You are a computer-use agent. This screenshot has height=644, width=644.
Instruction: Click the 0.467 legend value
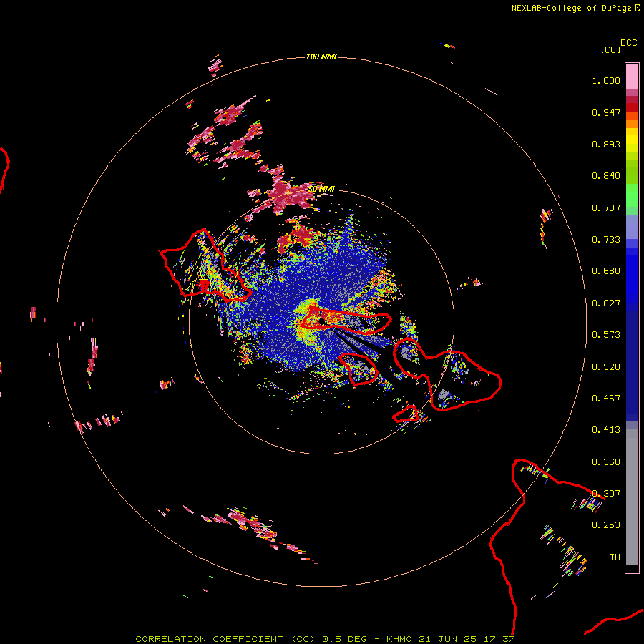point(606,399)
